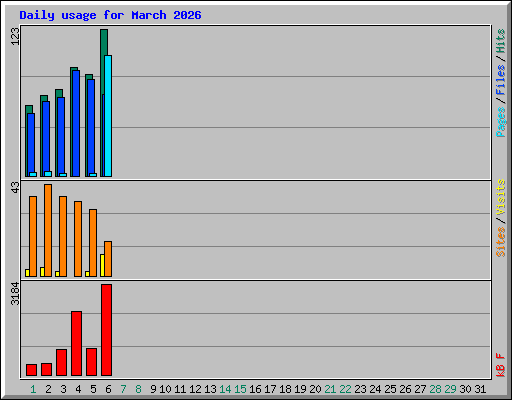Select green day 29 on the date axis

pos(450,389)
